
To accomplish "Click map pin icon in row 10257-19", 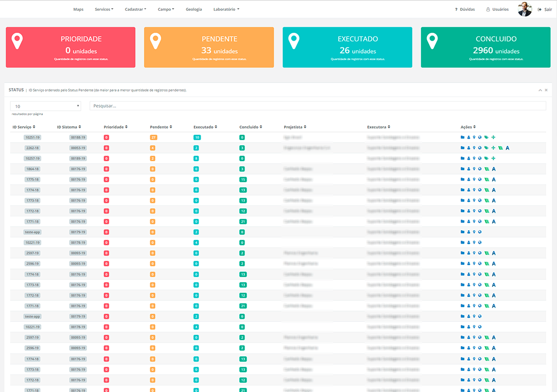I will pyautogui.click(x=474, y=159).
